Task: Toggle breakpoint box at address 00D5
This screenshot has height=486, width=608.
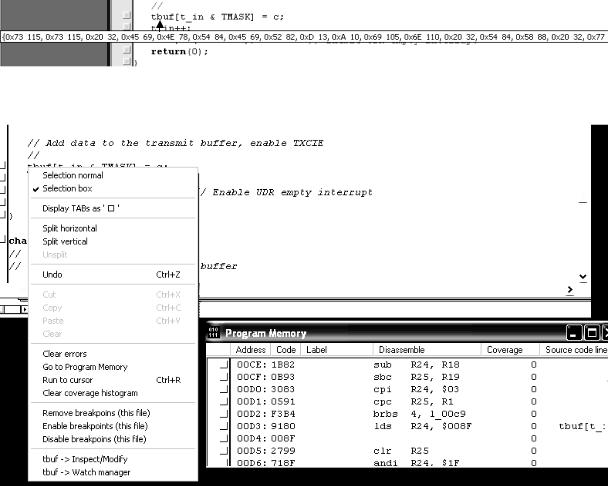Action: [x=224, y=451]
